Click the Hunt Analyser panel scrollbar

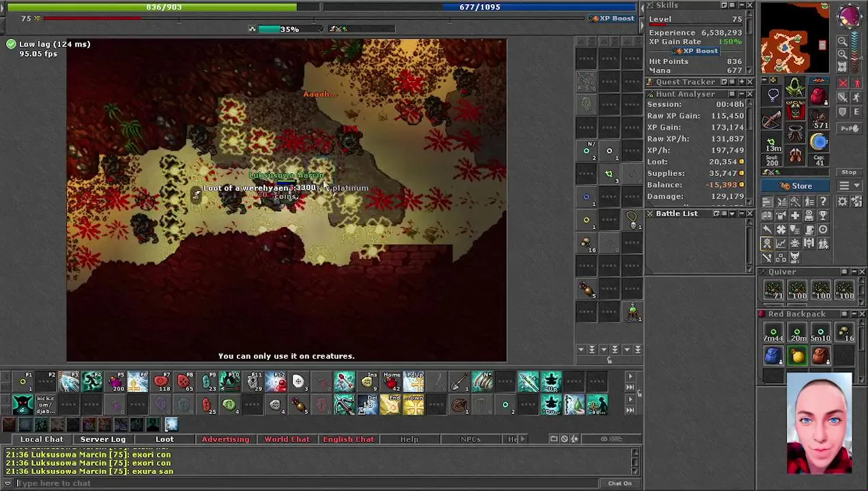click(749, 153)
